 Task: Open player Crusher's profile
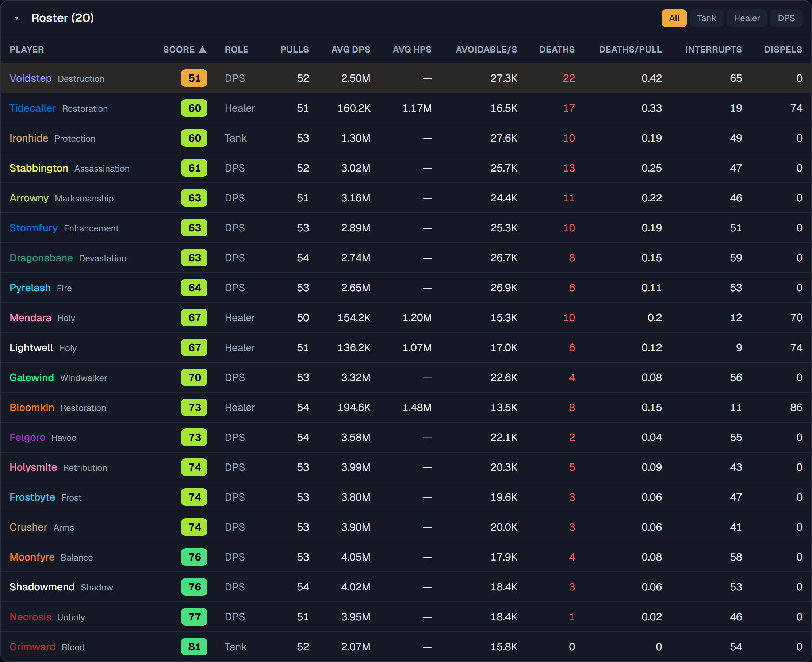pyautogui.click(x=28, y=527)
